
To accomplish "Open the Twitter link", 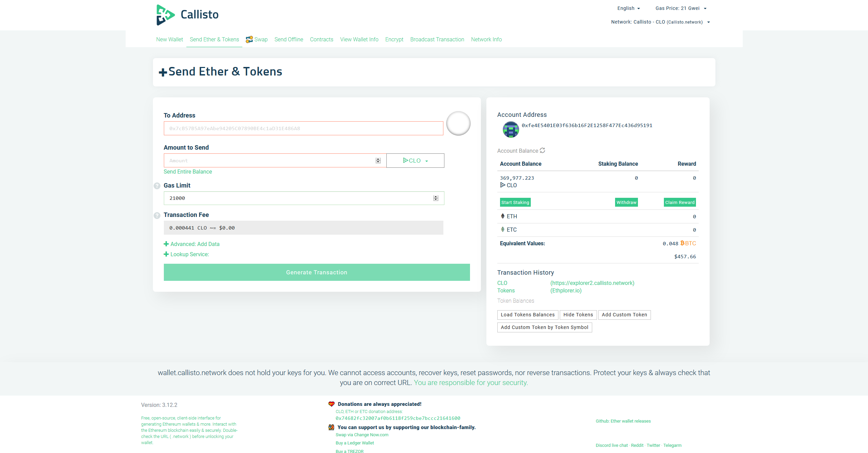I will click(653, 445).
